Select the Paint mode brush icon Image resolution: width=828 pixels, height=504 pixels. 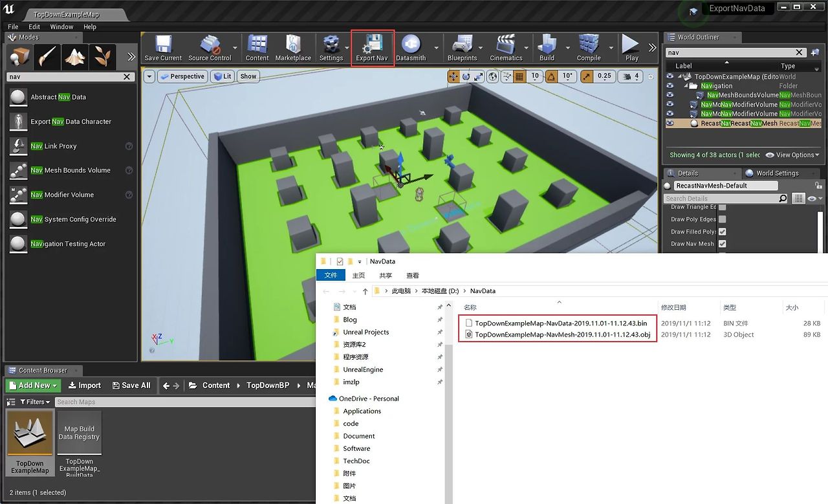[x=47, y=57]
